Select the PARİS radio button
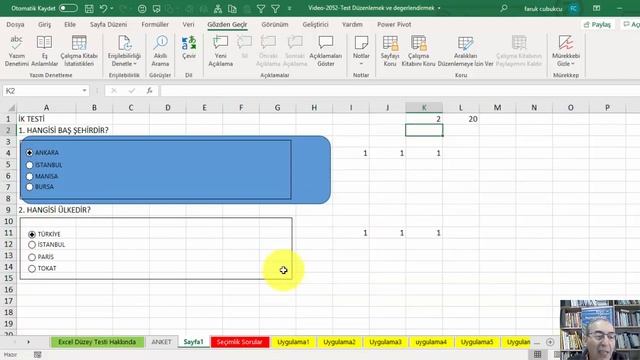 coord(32,257)
